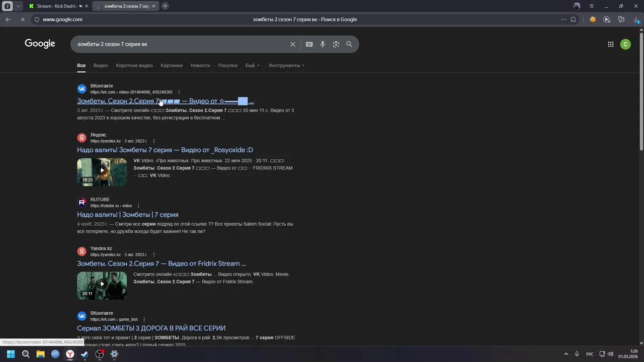Open the taskbar volume control
Screen dimensions: 644x362
pos(610,354)
